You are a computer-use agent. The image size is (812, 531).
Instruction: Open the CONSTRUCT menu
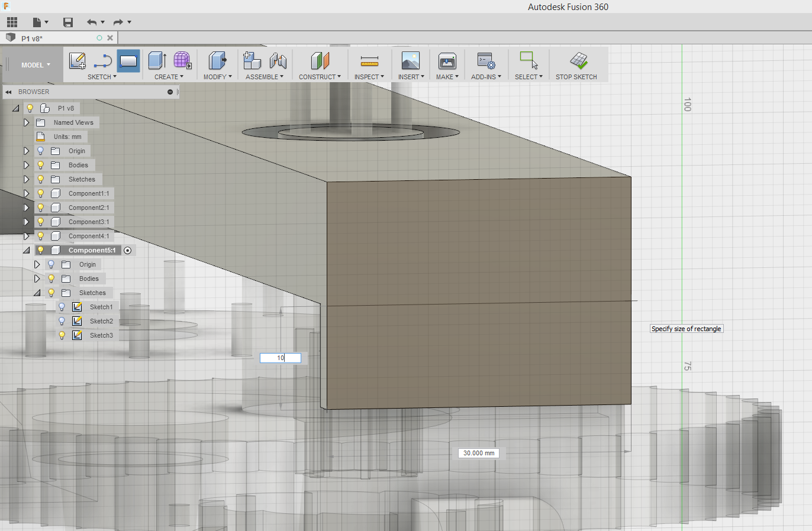click(320, 77)
